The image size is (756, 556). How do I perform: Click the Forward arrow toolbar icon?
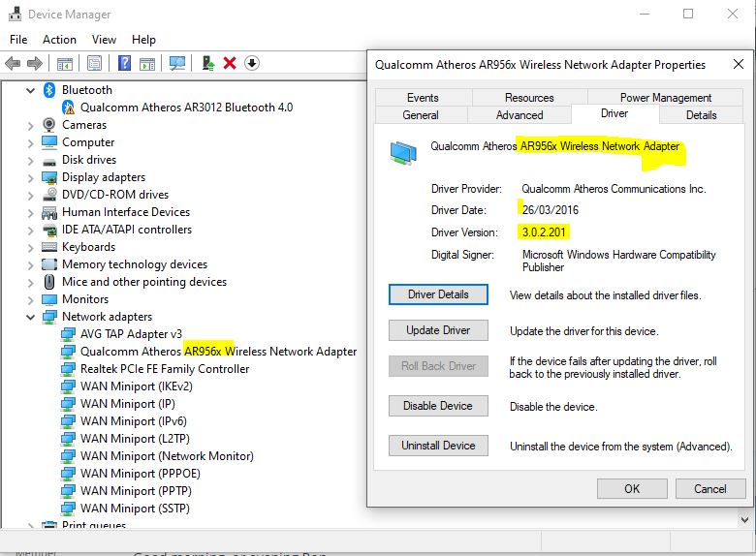tap(35, 63)
